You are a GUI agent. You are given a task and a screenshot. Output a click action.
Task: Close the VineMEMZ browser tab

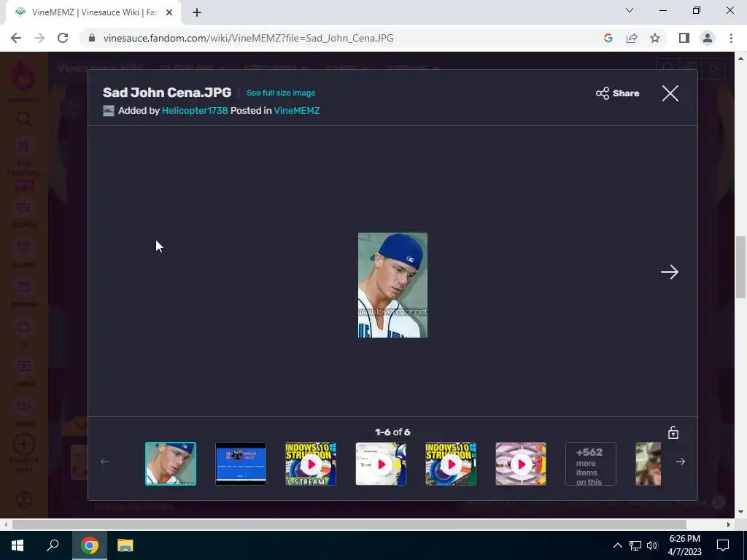pos(169,12)
